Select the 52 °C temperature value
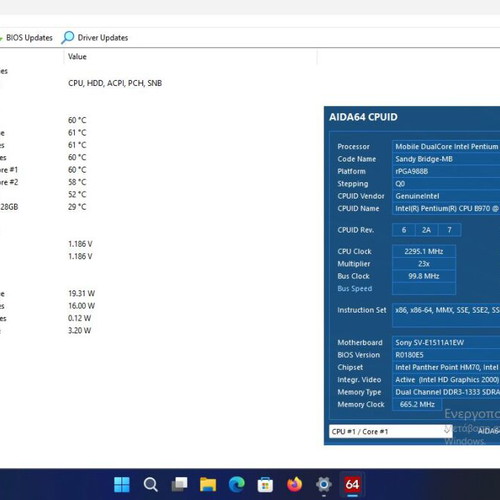500x500 pixels. [x=77, y=194]
